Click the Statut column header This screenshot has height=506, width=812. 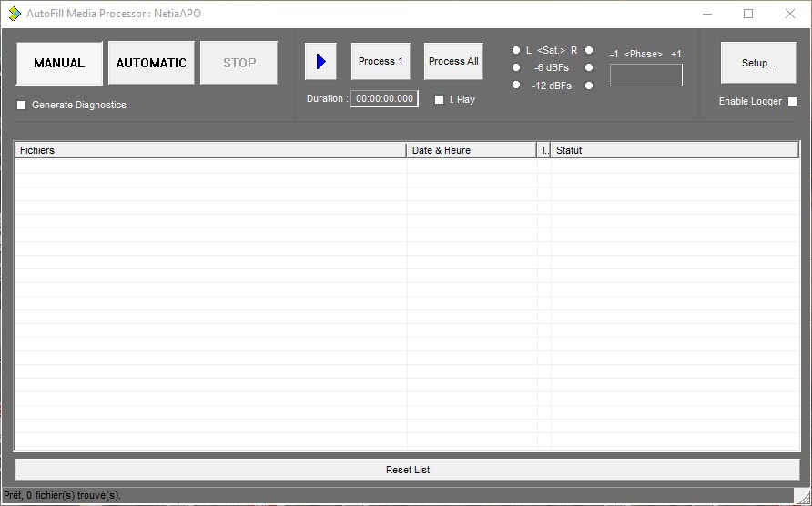point(674,150)
